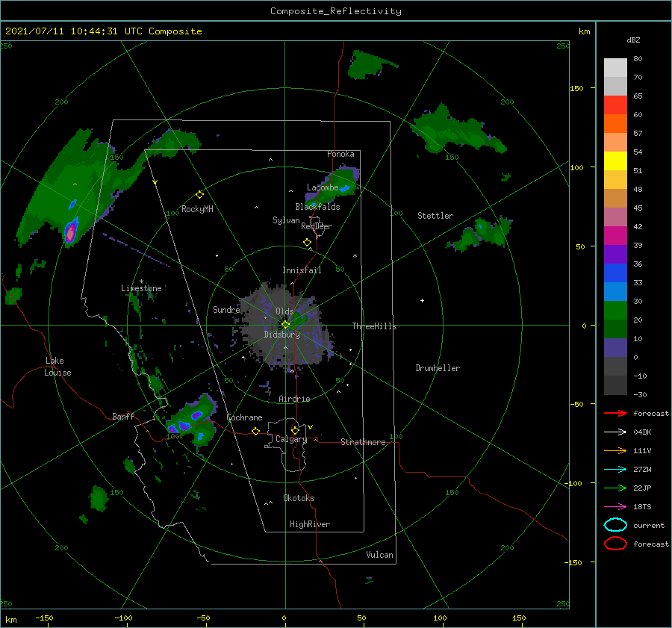The image size is (672, 628).
Task: Click the Airdrie label
Action: (294, 399)
